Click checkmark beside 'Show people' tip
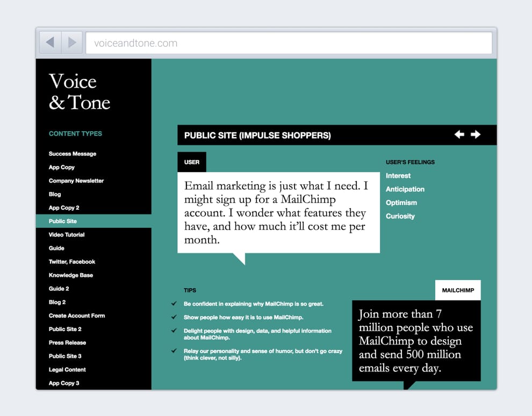This screenshot has width=532, height=416. coord(174,317)
